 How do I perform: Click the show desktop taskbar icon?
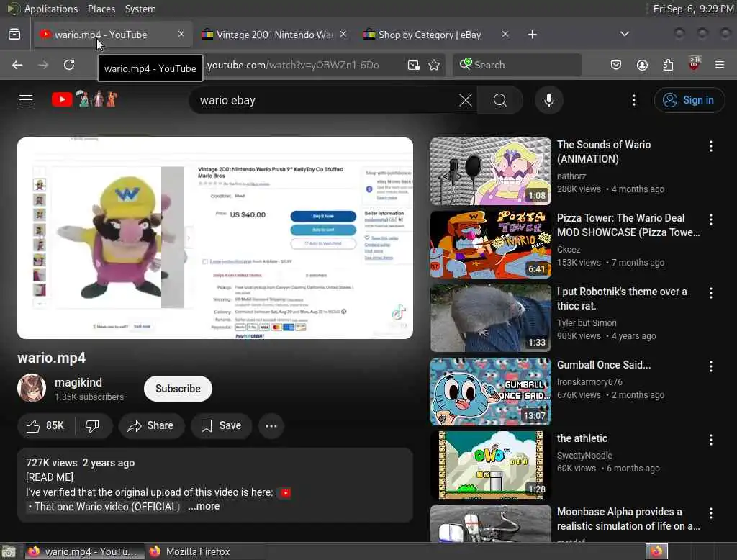point(9,551)
